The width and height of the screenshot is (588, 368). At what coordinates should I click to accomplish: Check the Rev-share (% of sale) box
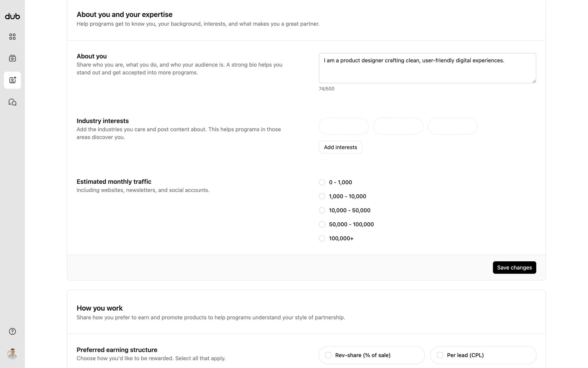pyautogui.click(x=328, y=355)
